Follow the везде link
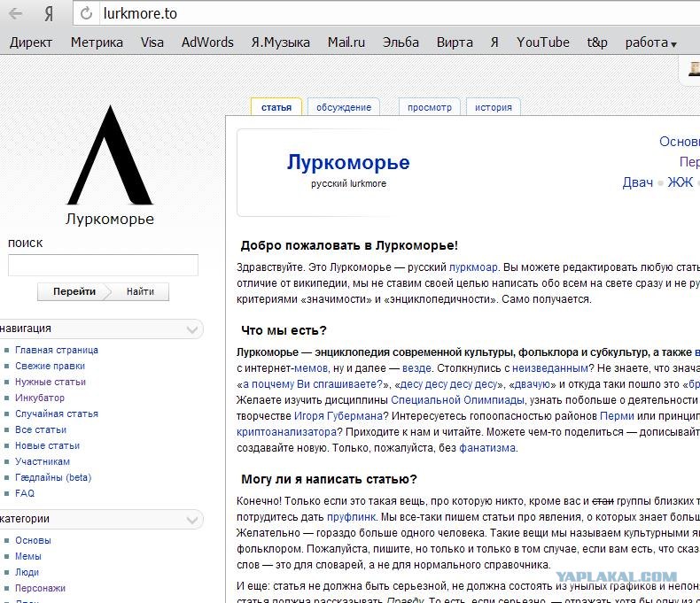This screenshot has height=603, width=700. (416, 368)
